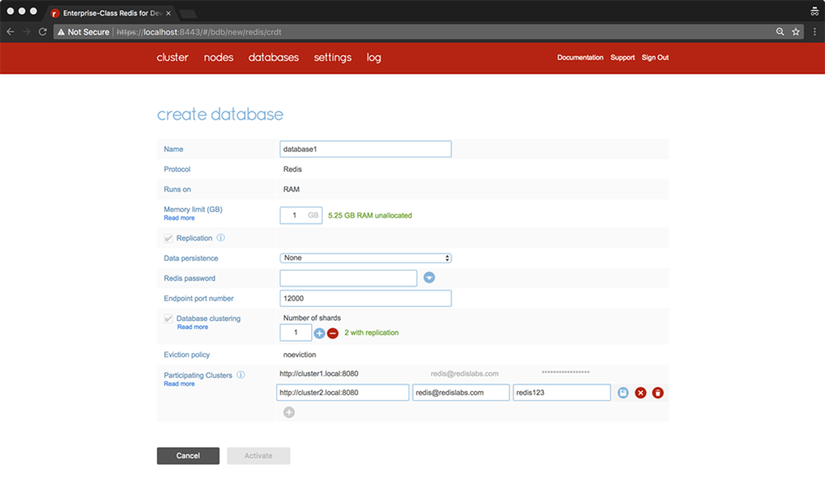Add another participating cluster with the gray plus
The height and width of the screenshot is (504, 825).
(x=289, y=412)
